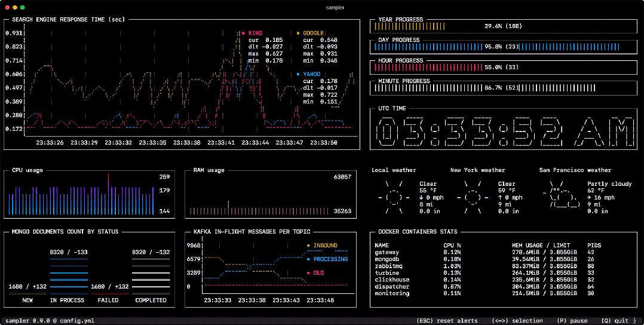Select the MINUTE PROGRESS bar
The image size is (644, 325).
[x=504, y=88]
